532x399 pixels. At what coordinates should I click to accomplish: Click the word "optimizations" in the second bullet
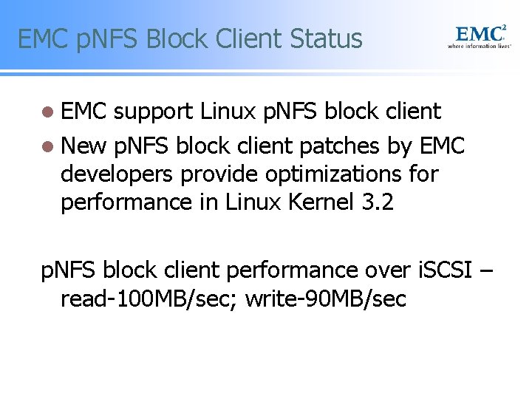(333, 174)
